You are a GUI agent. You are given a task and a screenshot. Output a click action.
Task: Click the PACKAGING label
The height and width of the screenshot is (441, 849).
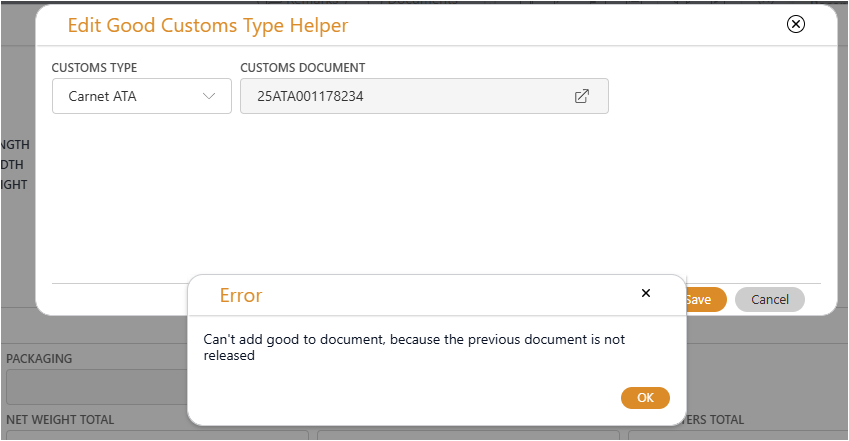[39, 358]
